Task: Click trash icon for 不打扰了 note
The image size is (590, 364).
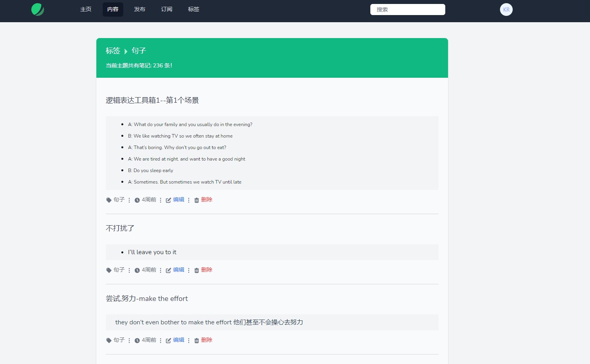Action: [196, 270]
